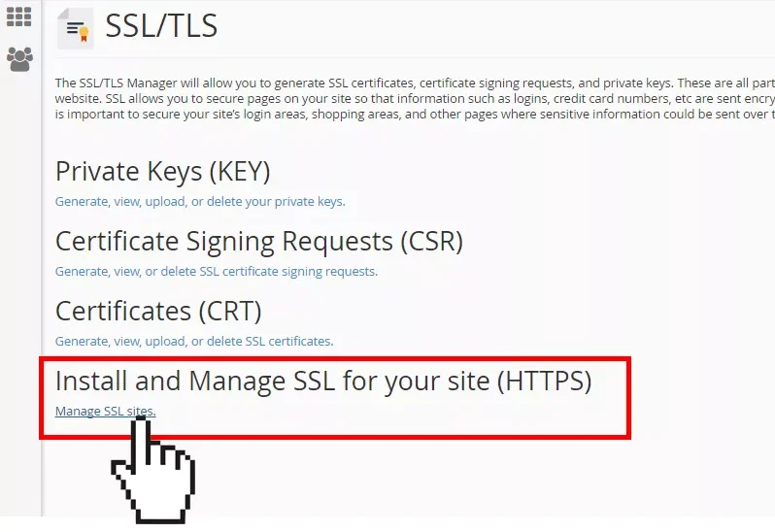
Task: Click the pixelated hand pointer graphic
Action: pyautogui.click(x=153, y=470)
